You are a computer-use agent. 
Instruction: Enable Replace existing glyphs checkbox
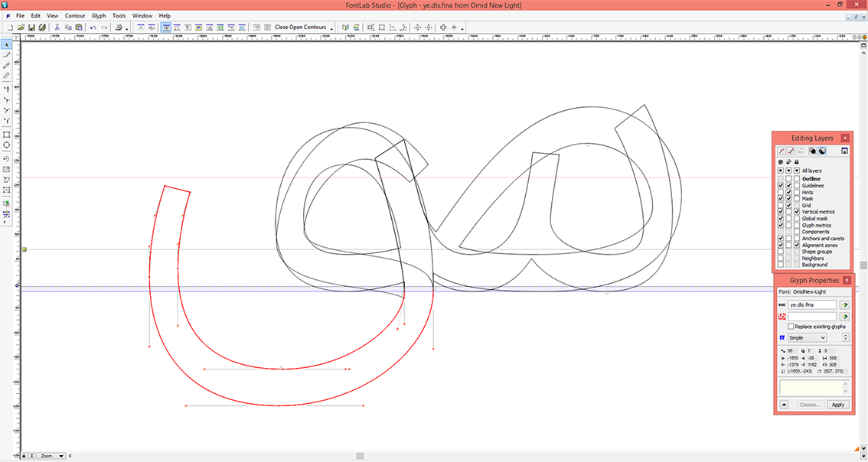tap(791, 327)
